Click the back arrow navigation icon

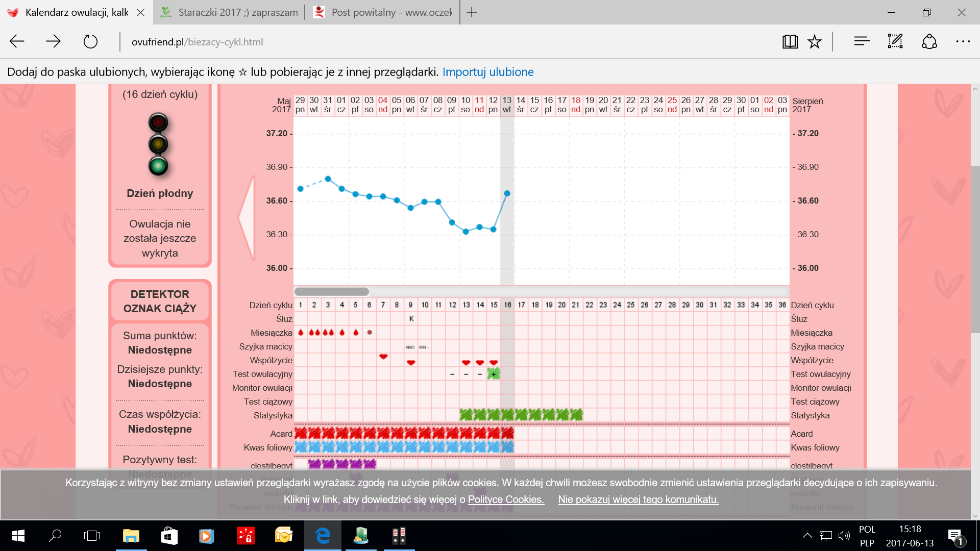(17, 41)
